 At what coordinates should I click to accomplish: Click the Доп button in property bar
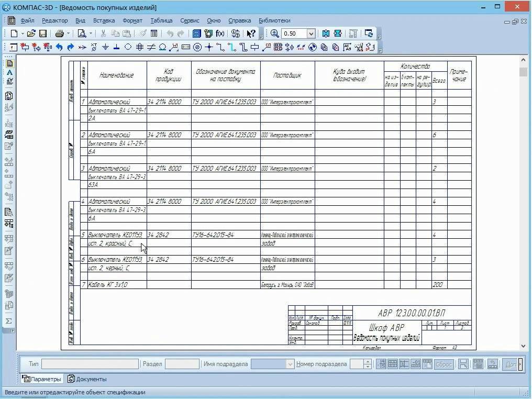511,364
